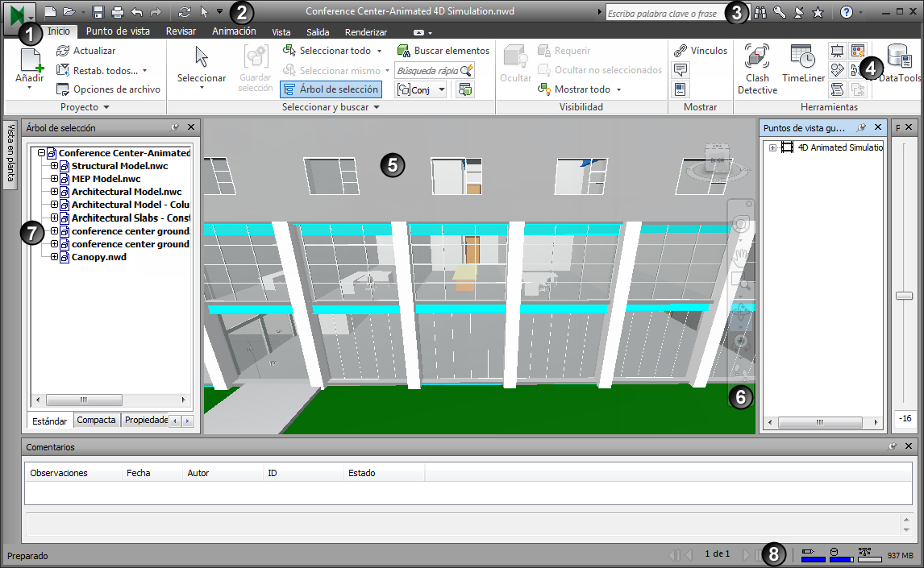The height and width of the screenshot is (568, 924).
Task: Click the Undo arrow in the quick access toolbar
Action: [137, 12]
